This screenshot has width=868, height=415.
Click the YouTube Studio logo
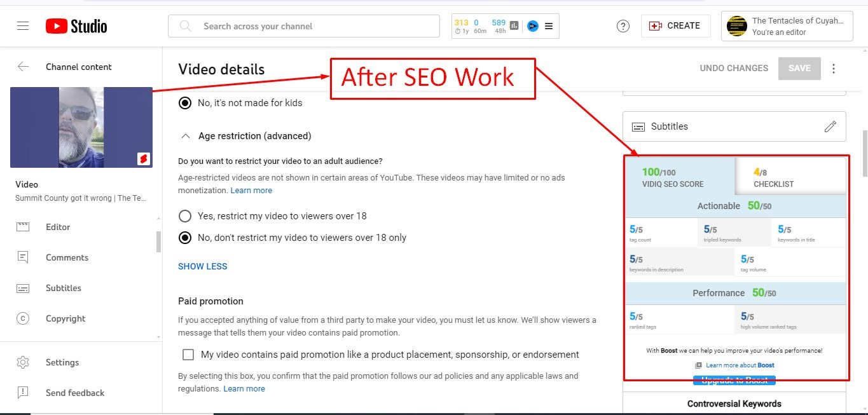(x=76, y=26)
